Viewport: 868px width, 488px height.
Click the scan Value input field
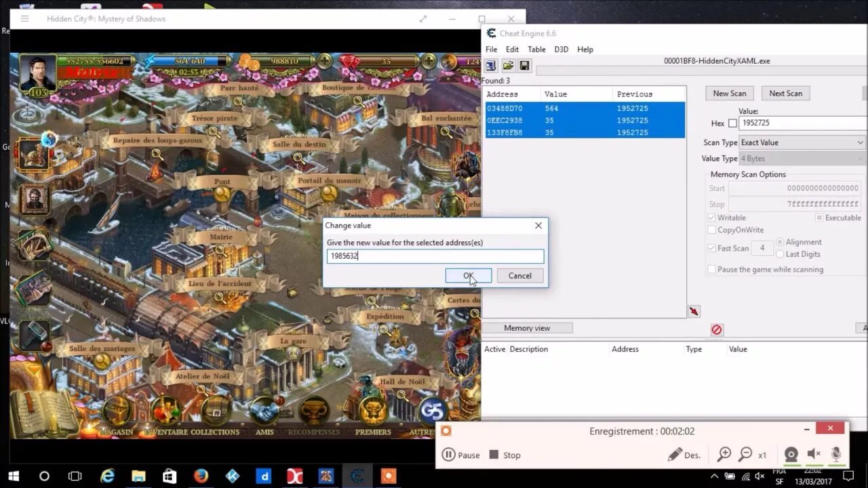tap(802, 123)
